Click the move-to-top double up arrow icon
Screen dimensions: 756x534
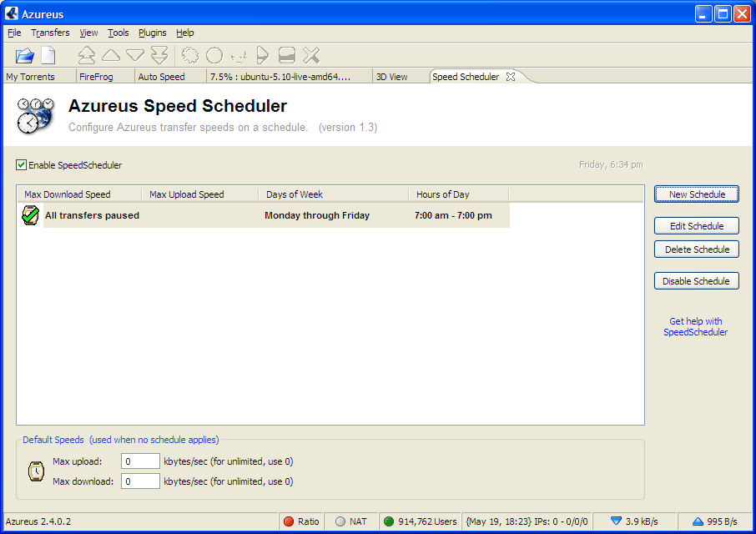coord(87,55)
